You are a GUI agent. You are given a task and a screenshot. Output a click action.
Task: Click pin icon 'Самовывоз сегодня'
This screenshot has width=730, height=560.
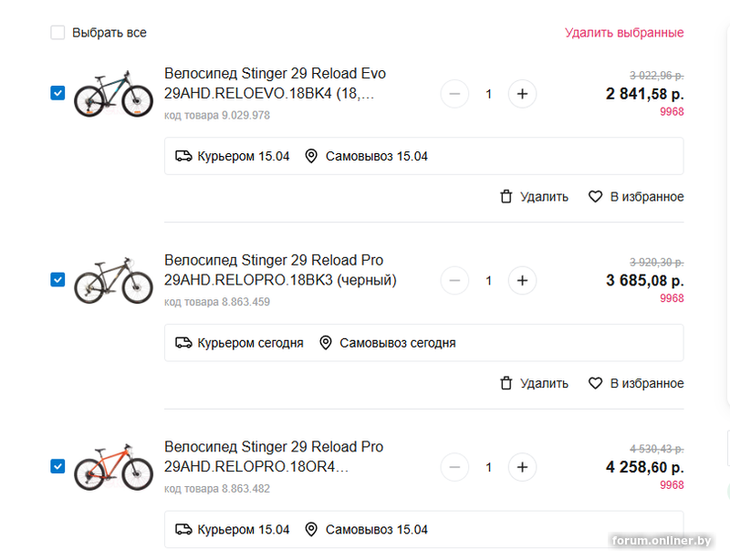[326, 343]
